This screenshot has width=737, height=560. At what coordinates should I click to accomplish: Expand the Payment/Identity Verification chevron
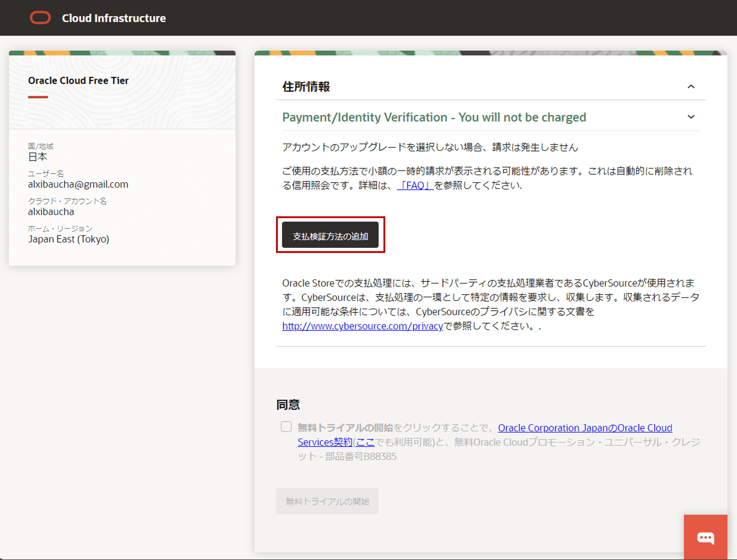pos(691,117)
